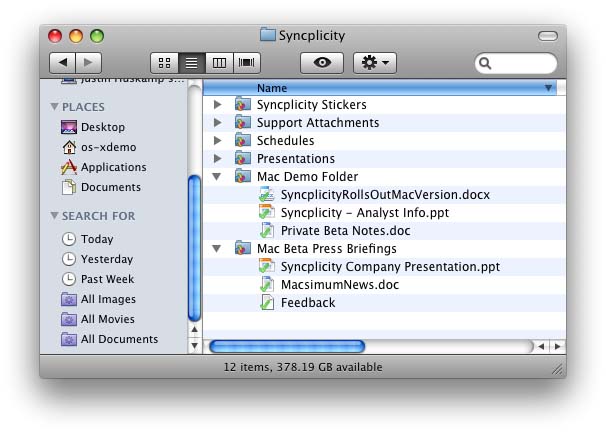Open the Action gear menu
The image size is (606, 433).
tap(374, 62)
